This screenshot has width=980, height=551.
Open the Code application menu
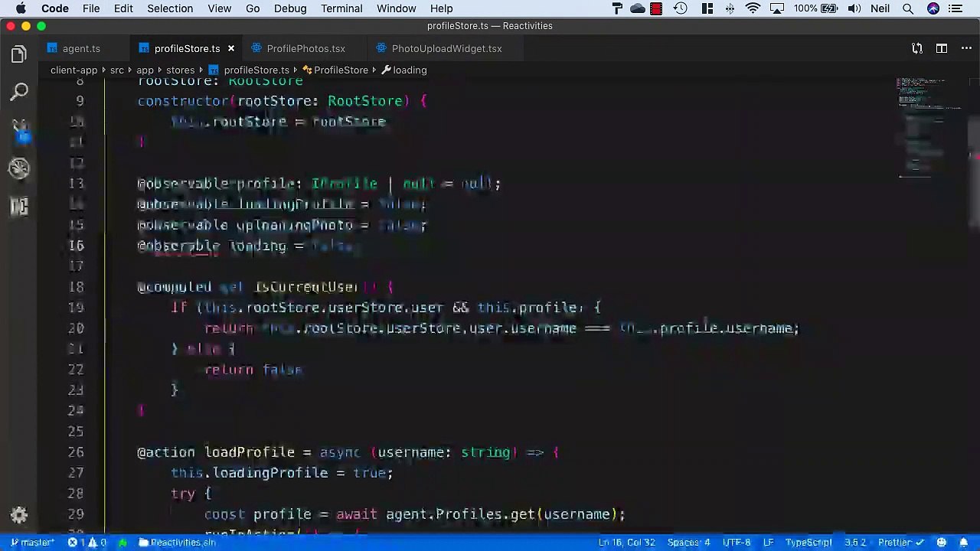point(55,8)
